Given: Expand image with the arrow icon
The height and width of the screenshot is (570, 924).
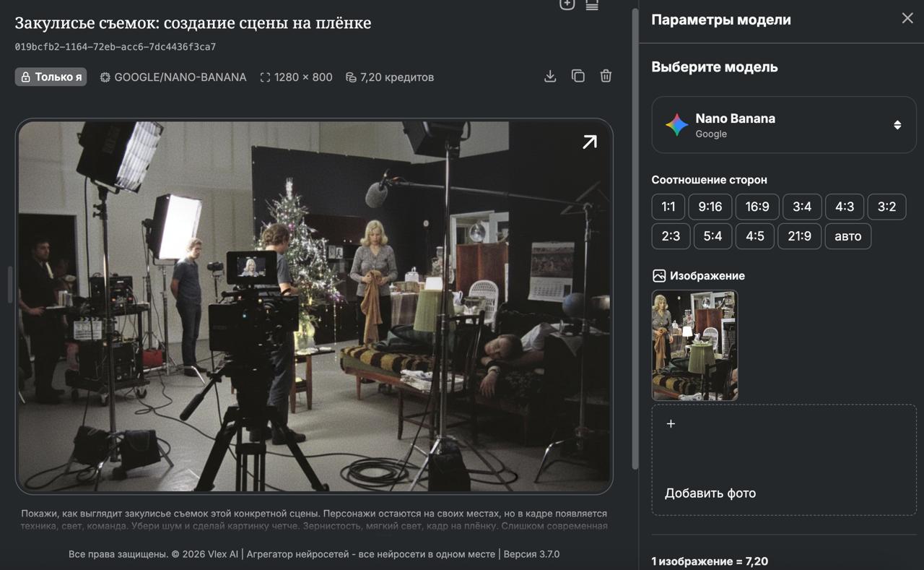Looking at the screenshot, I should (x=590, y=142).
